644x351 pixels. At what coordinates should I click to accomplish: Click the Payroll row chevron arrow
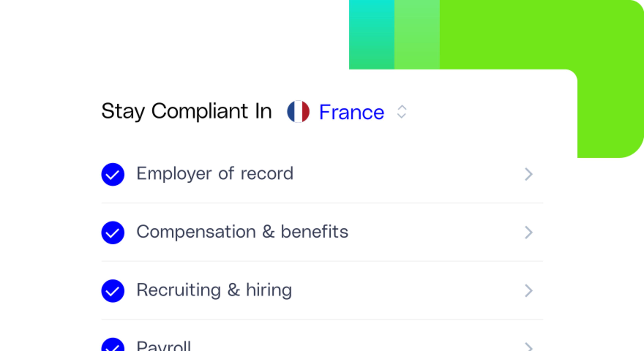(528, 347)
